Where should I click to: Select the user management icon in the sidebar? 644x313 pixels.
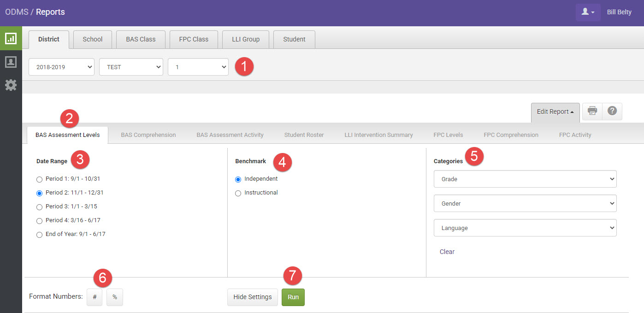[11, 62]
